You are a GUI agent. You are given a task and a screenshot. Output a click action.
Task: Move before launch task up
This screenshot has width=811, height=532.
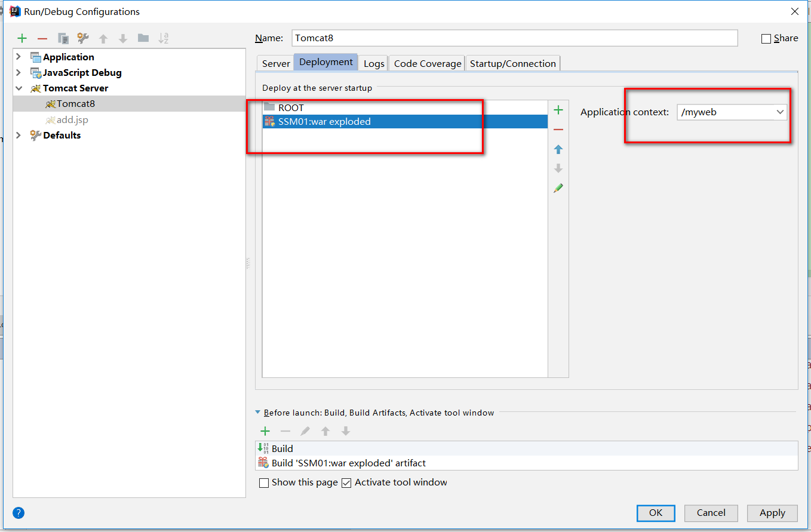click(x=325, y=431)
